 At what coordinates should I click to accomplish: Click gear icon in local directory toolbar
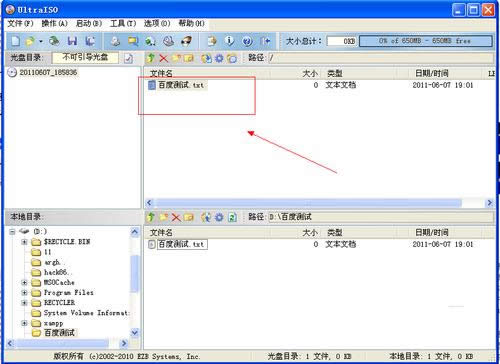click(x=219, y=217)
